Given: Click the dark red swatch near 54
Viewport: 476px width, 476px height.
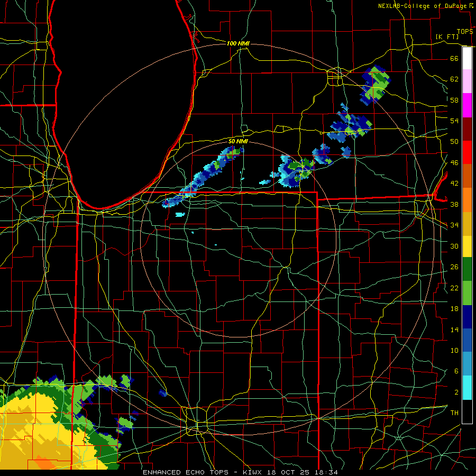Looking at the screenshot, I should 467,129.
